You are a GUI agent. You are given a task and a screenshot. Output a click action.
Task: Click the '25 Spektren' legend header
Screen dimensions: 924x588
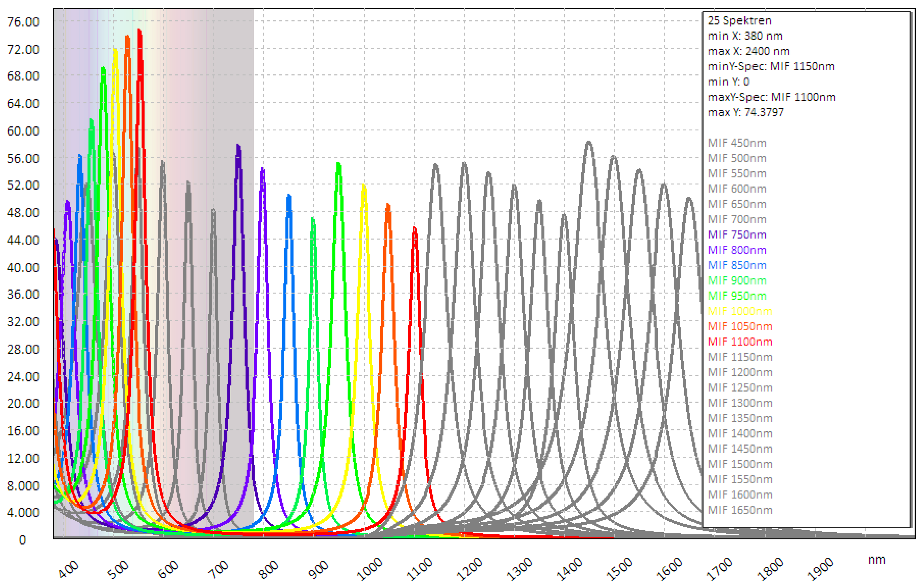click(x=739, y=21)
